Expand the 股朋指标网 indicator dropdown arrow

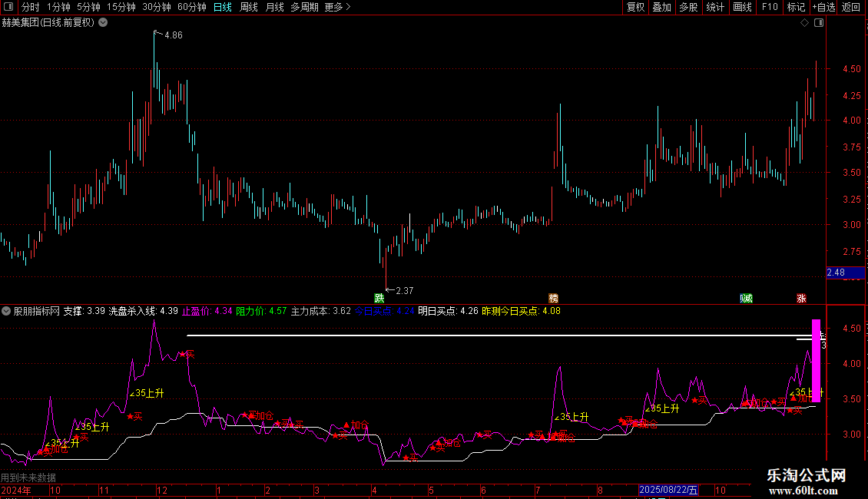(x=6, y=312)
